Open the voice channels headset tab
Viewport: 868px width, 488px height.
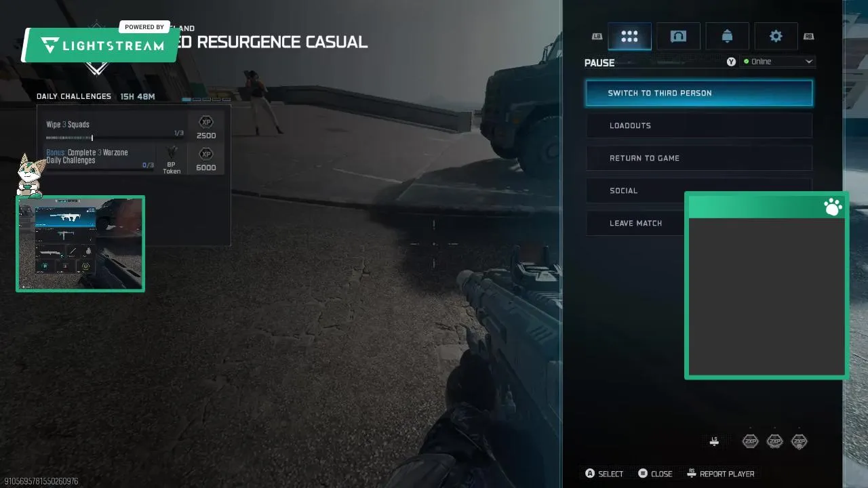(678, 37)
